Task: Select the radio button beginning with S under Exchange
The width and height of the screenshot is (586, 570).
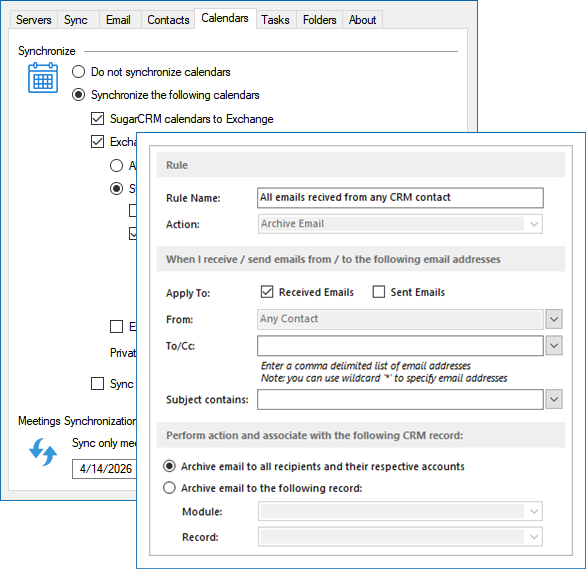Action: pyautogui.click(x=116, y=188)
